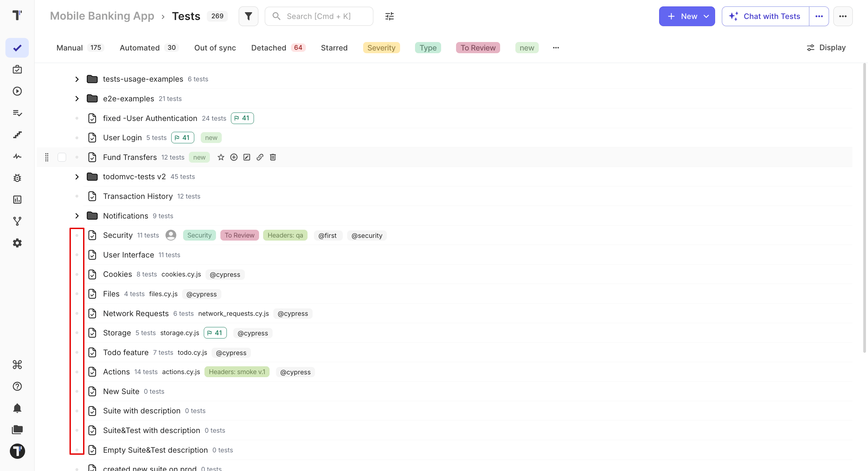Click the user avatar at sidebar bottom
Screen dimensions: 868x471
(17, 451)
